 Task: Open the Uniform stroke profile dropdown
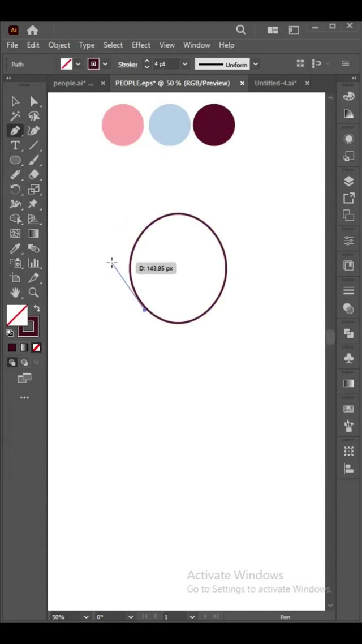pos(255,64)
